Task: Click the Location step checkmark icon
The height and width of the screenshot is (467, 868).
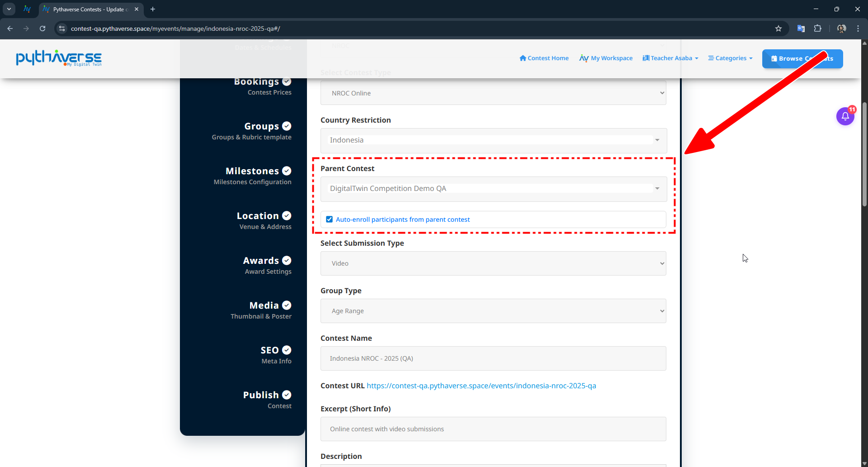Action: 287,216
